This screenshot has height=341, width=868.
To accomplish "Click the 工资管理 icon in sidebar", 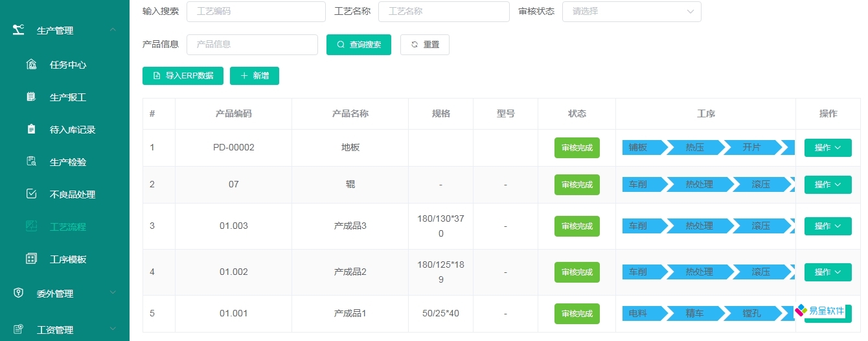I will (x=19, y=329).
